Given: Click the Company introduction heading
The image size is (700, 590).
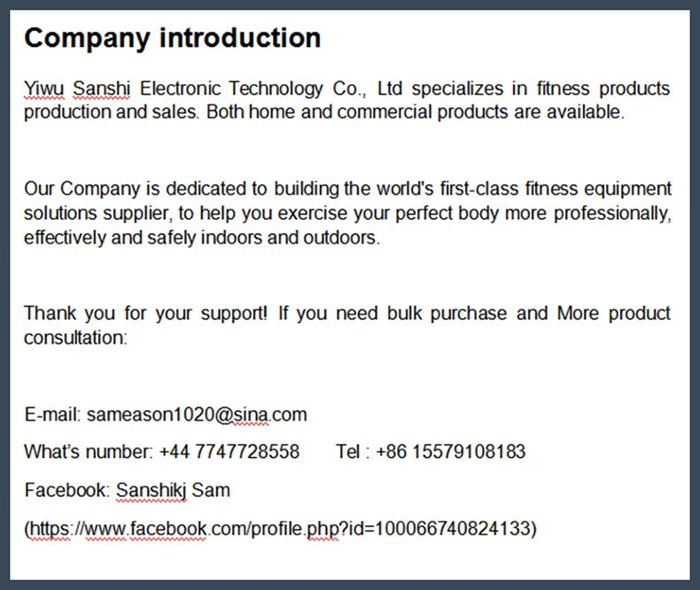Looking at the screenshot, I should pos(172,37).
